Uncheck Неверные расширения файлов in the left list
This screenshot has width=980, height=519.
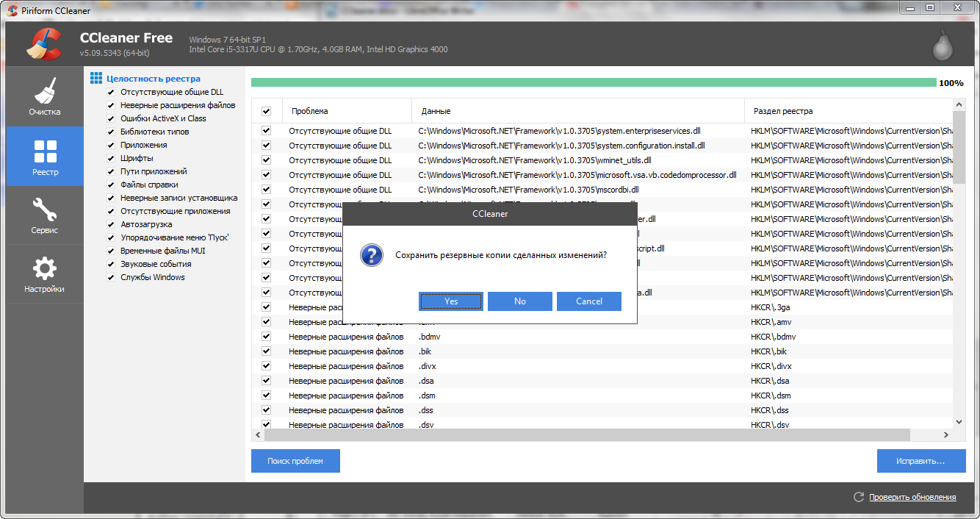pos(111,105)
